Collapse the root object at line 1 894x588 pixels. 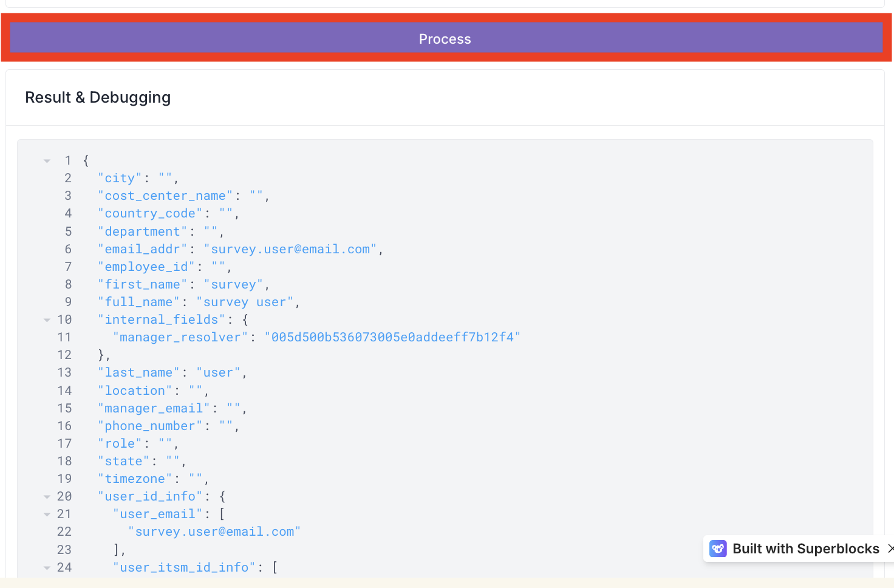click(47, 161)
